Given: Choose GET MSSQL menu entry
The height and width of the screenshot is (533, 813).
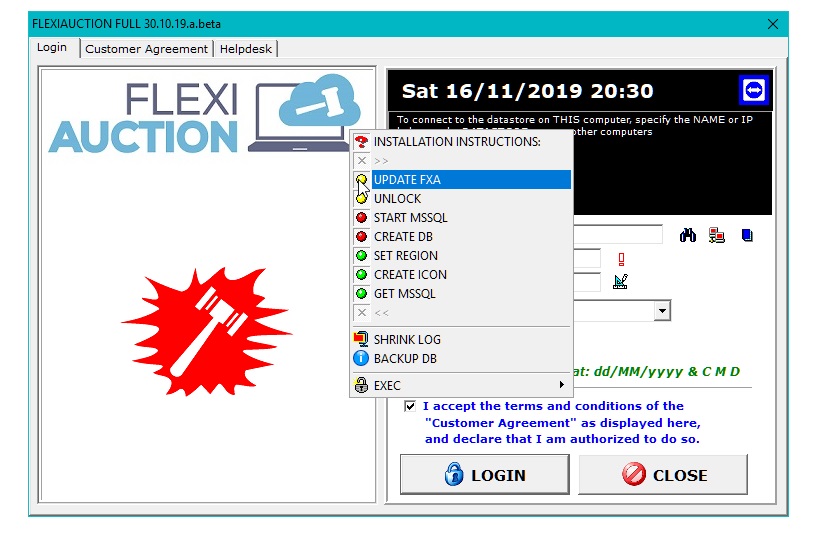Looking at the screenshot, I should pos(461,294).
